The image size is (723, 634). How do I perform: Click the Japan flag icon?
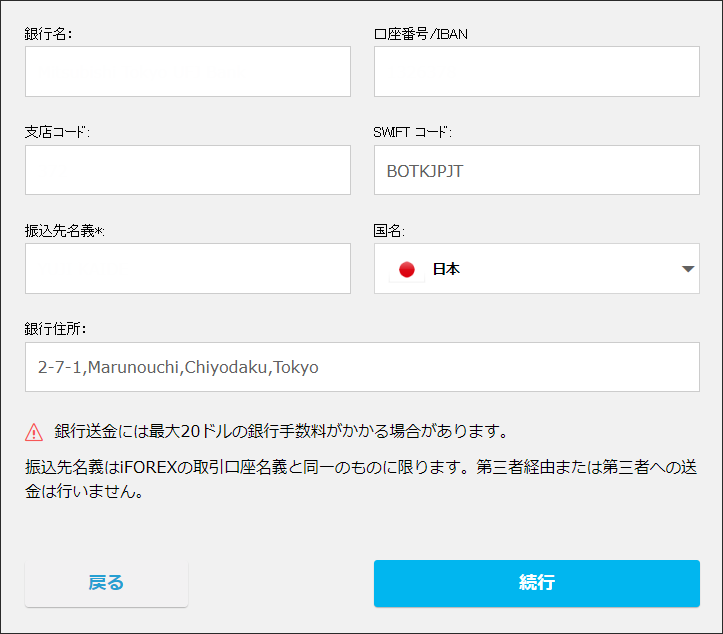[x=406, y=269]
